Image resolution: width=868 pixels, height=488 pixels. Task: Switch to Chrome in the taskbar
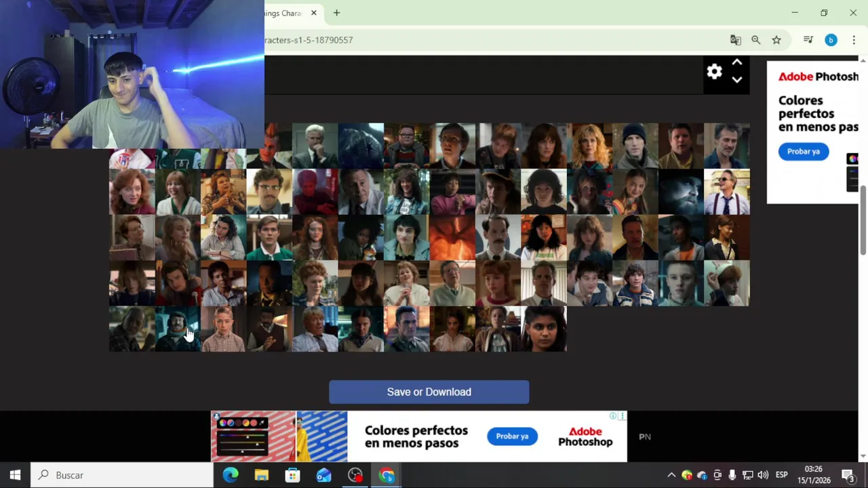point(387,475)
